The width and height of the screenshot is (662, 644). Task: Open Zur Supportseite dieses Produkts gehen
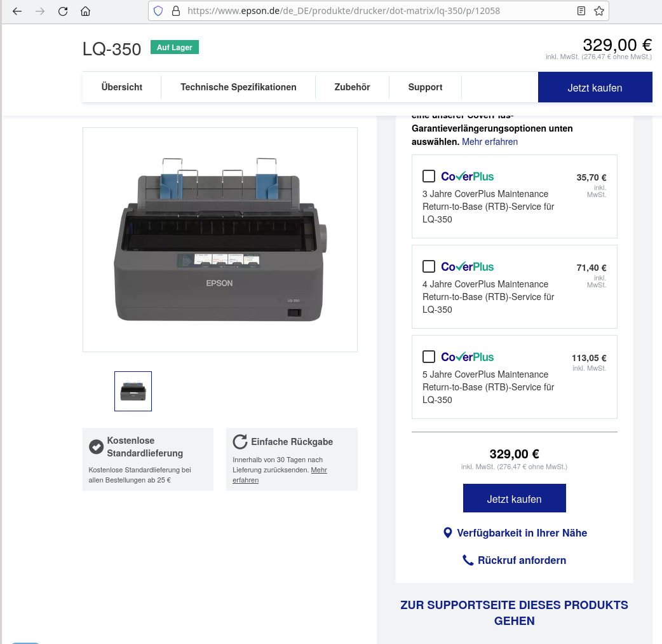pyautogui.click(x=514, y=613)
